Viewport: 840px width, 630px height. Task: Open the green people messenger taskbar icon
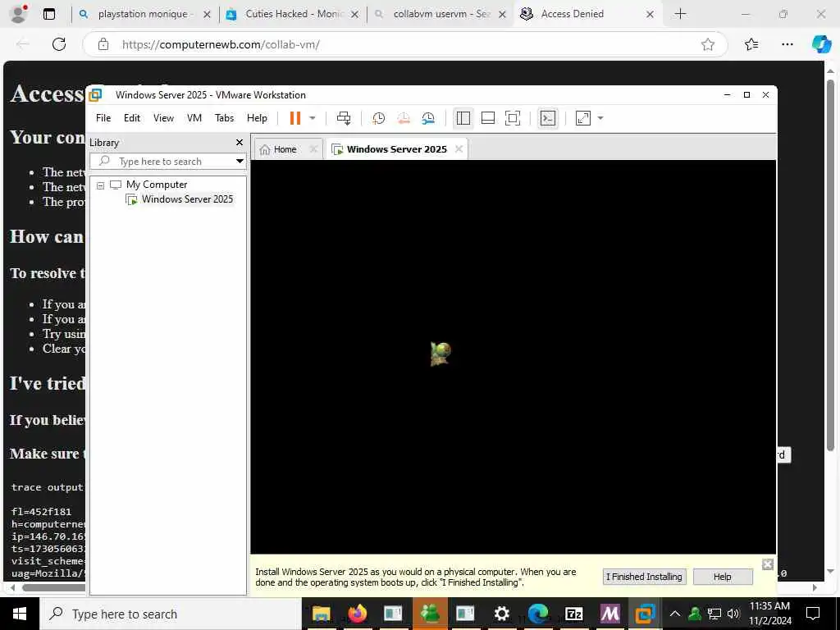430,614
